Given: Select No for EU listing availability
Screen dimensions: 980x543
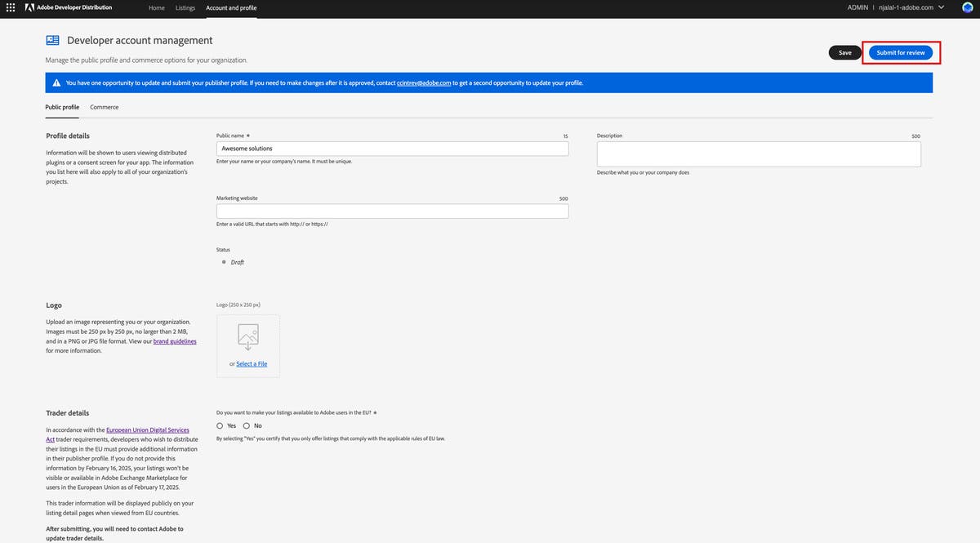Looking at the screenshot, I should point(247,425).
